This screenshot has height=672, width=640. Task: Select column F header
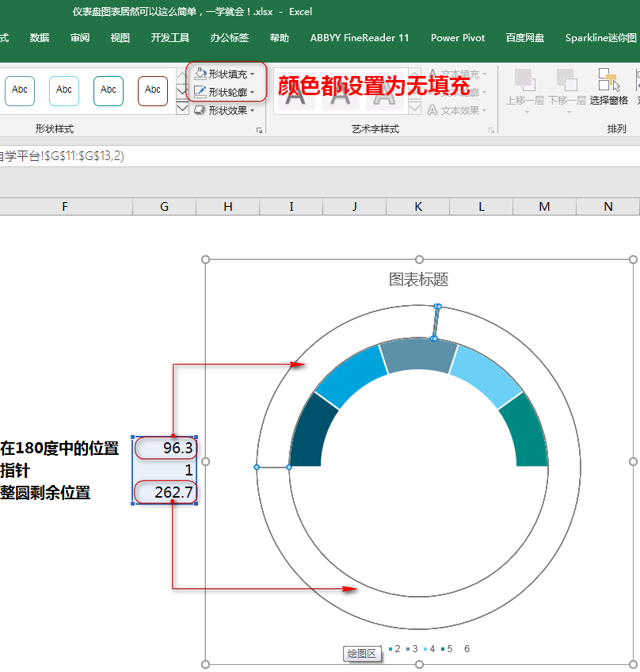click(x=65, y=207)
